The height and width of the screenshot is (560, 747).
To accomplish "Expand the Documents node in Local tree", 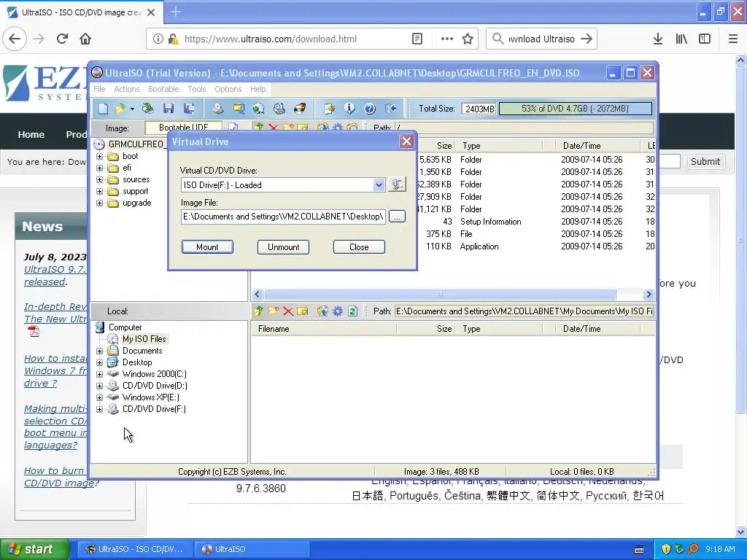I will tap(99, 351).
